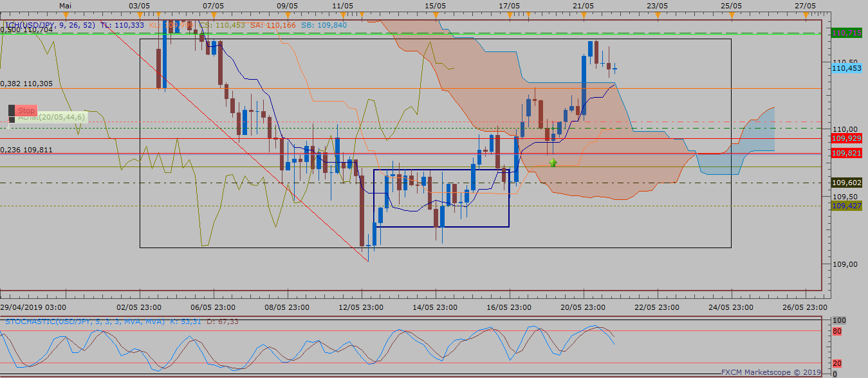Click the 12/05 23:00 time label

pos(362,307)
